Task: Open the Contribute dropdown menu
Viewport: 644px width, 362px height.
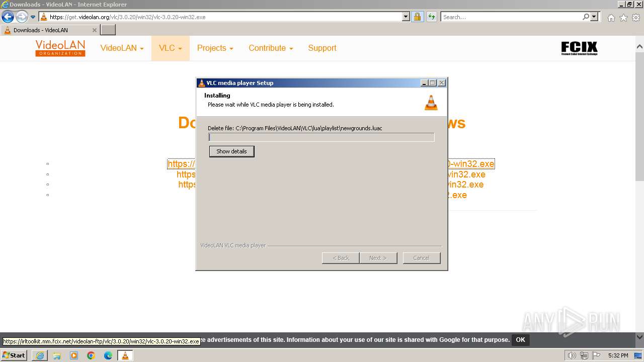Action: tap(271, 48)
